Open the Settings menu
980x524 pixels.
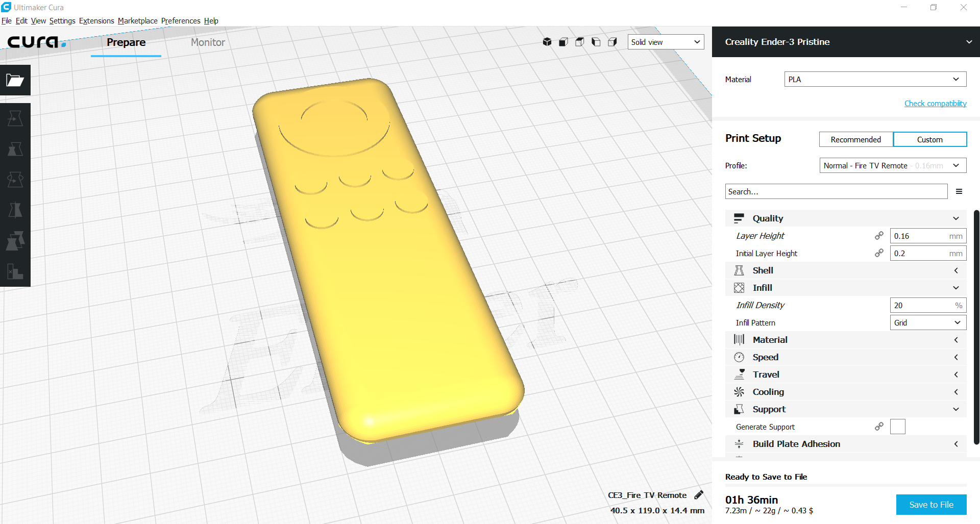point(62,21)
